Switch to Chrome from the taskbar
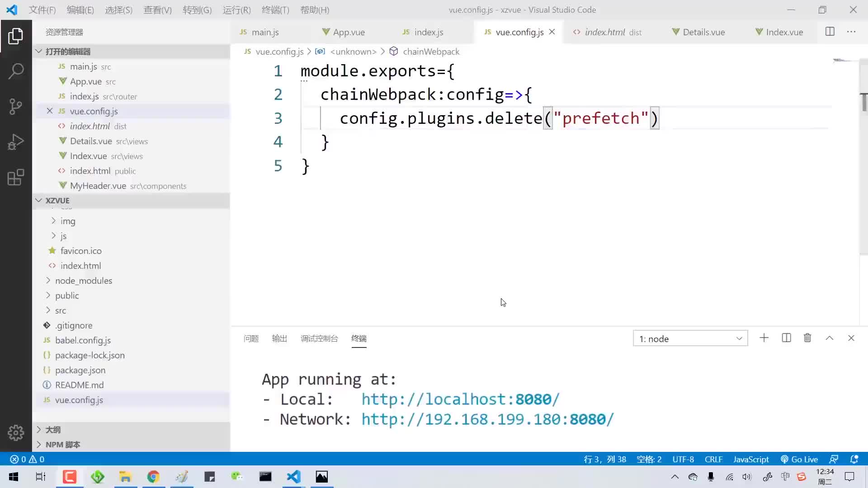Screen dimensions: 868x488 153,477
